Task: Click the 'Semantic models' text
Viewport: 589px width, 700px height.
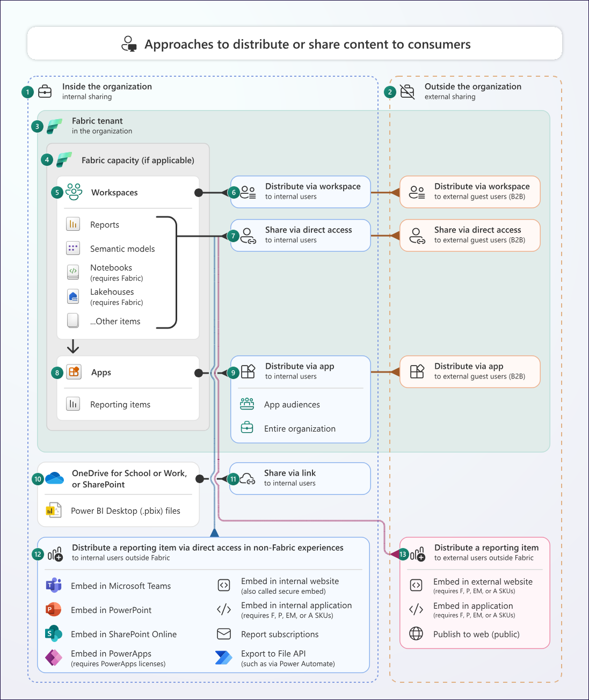Action: tap(122, 249)
